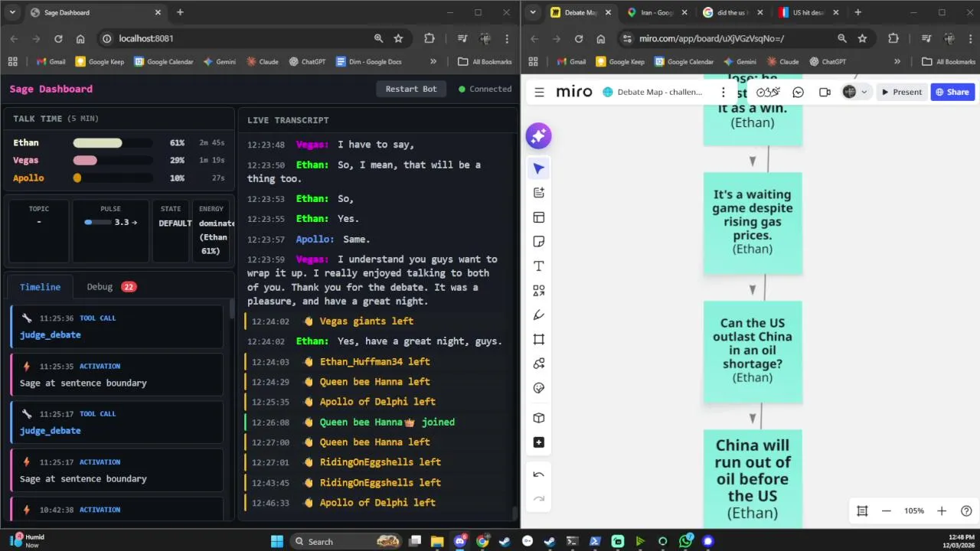Open Miro shapes and lines tool
980x551 pixels.
pos(539,291)
